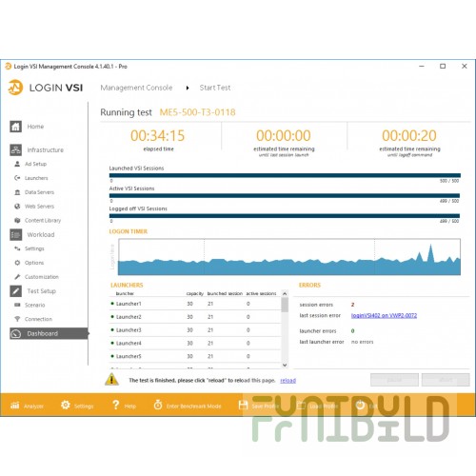Open Infrastructure section icon in sidebar
Viewport: 476px width, 476px height.
(x=15, y=149)
